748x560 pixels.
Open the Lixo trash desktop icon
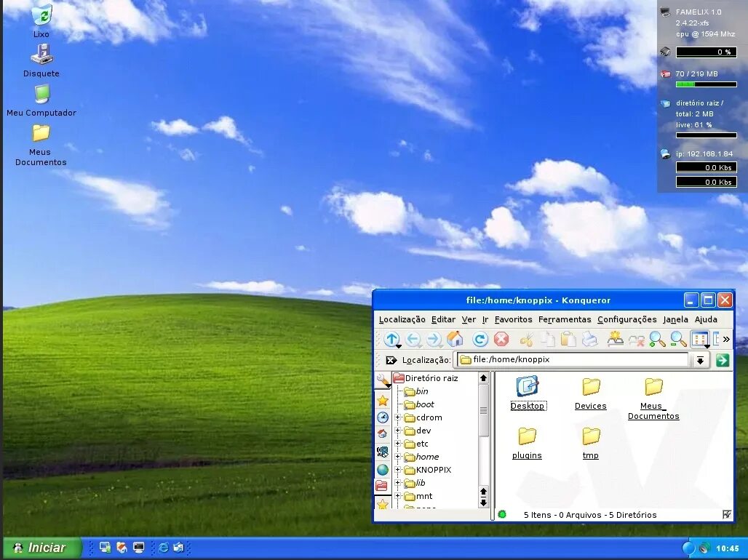click(41, 20)
